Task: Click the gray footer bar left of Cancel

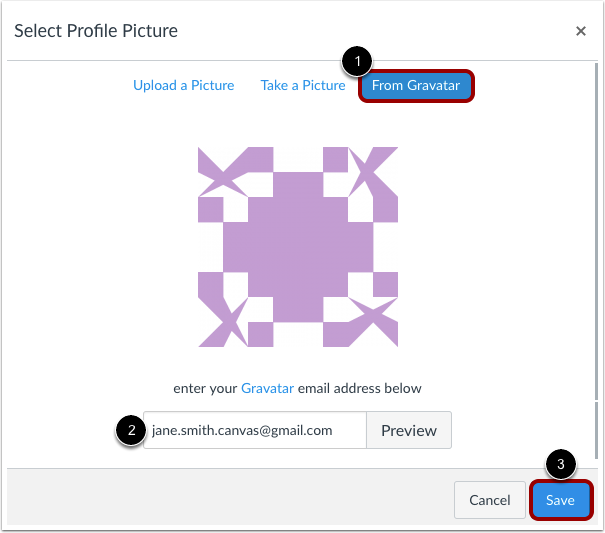Action: (230, 499)
